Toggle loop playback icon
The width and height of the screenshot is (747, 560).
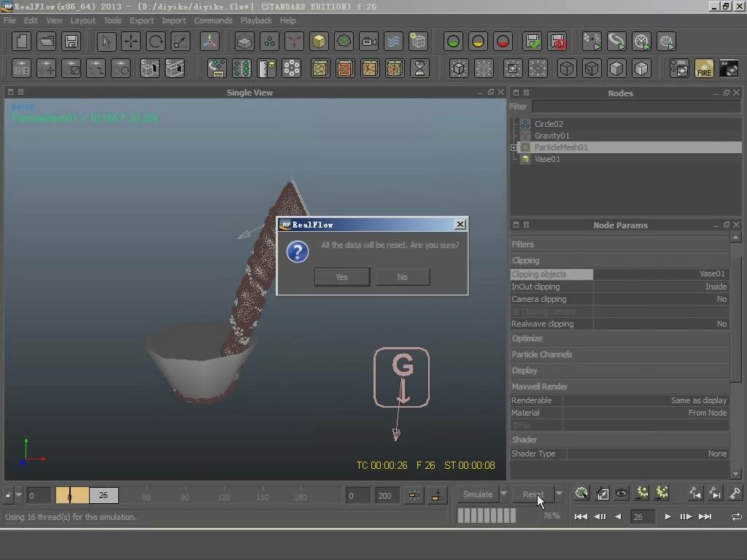(x=736, y=517)
